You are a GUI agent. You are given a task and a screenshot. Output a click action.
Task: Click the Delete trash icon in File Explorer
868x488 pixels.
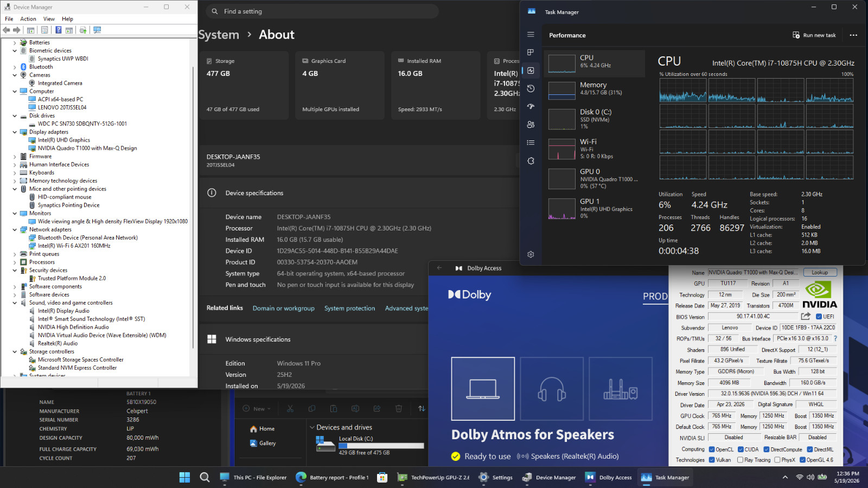pyautogui.click(x=399, y=408)
